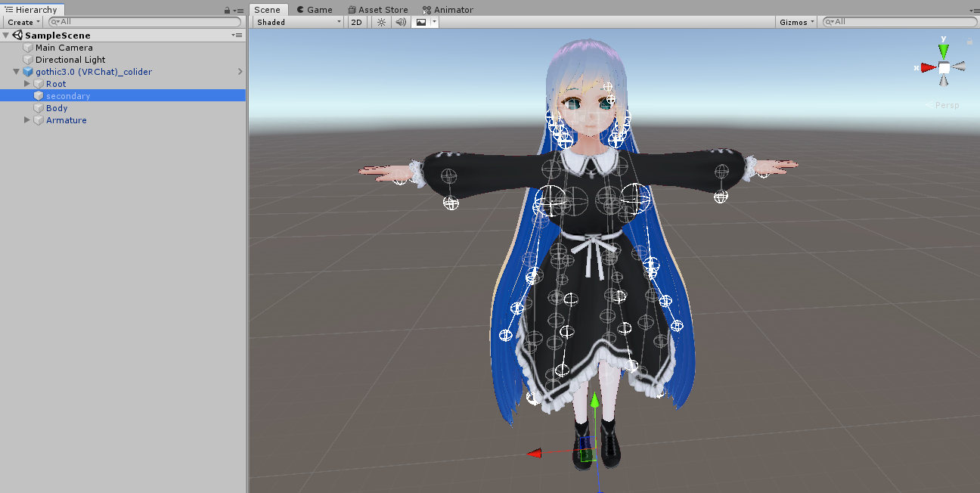This screenshot has height=493, width=980.
Task: Select gothic3.0 (VRChat)_colider prefab
Action: coord(94,72)
